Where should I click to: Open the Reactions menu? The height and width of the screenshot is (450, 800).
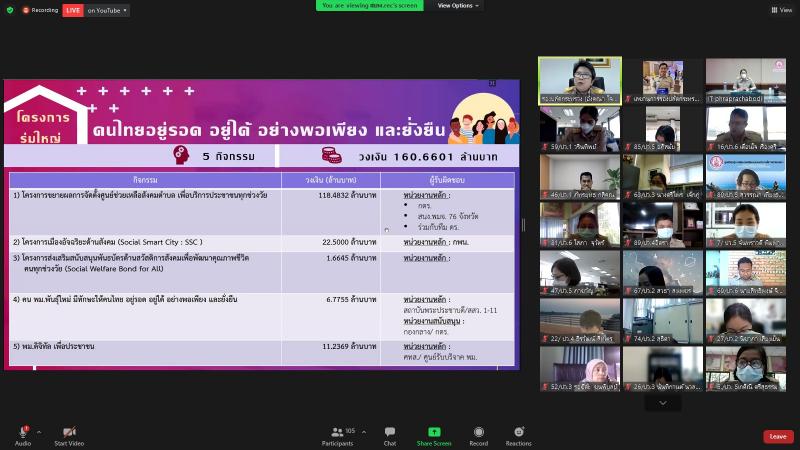(x=518, y=436)
